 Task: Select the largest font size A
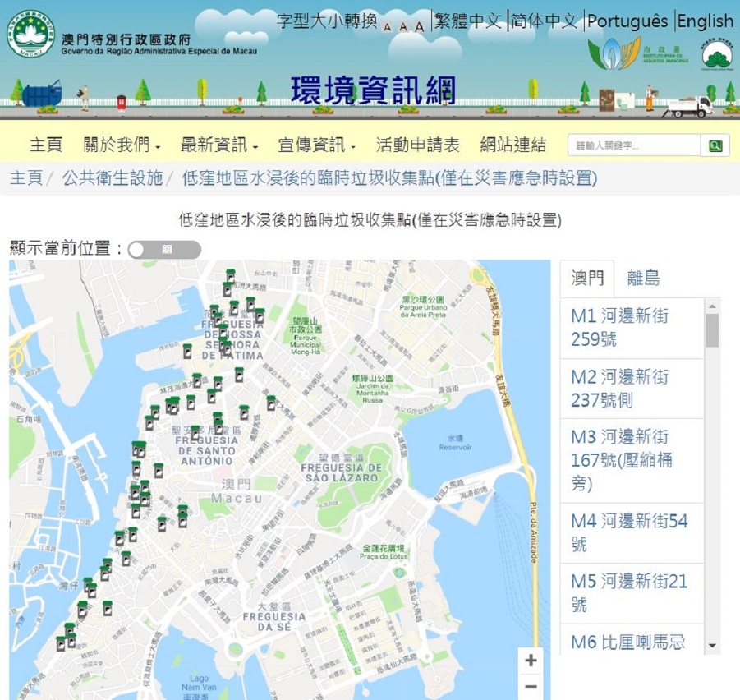tap(419, 25)
